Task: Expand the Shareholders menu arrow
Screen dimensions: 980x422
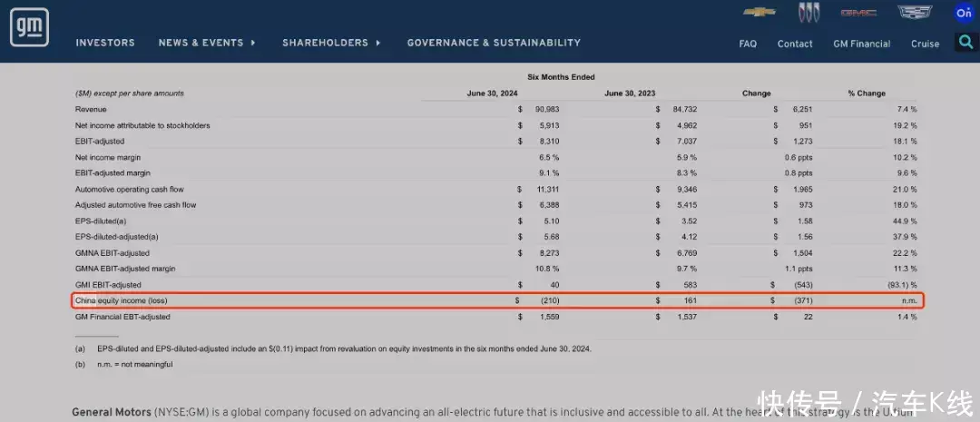Action: 377,43
